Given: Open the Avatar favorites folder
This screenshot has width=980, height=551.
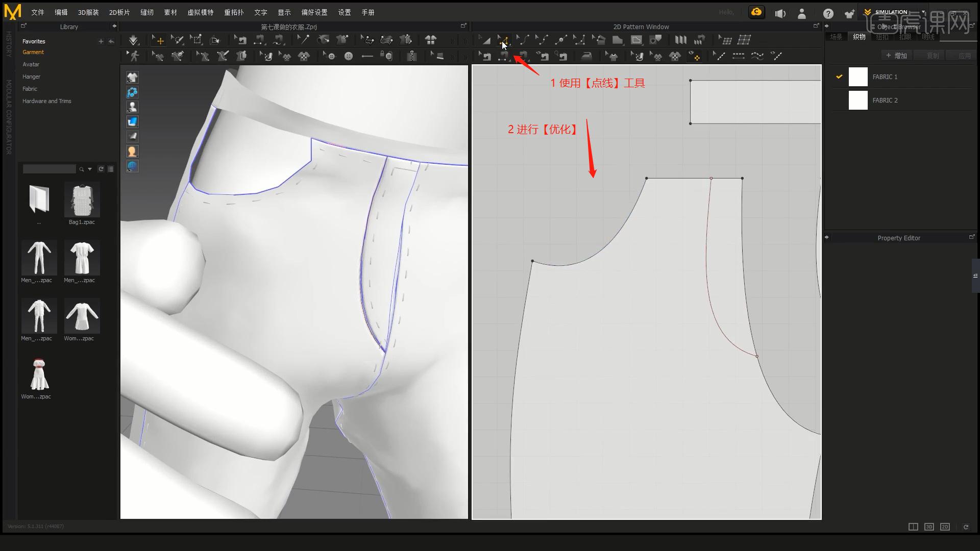Looking at the screenshot, I should click(x=31, y=64).
